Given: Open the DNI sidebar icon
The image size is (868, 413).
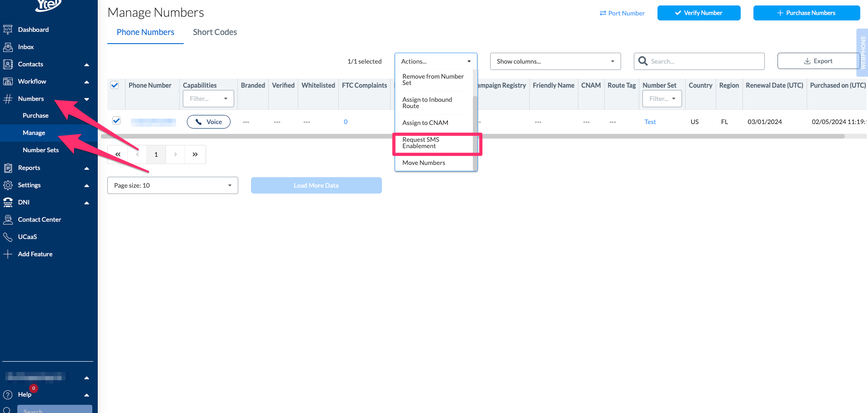Looking at the screenshot, I should [8, 202].
